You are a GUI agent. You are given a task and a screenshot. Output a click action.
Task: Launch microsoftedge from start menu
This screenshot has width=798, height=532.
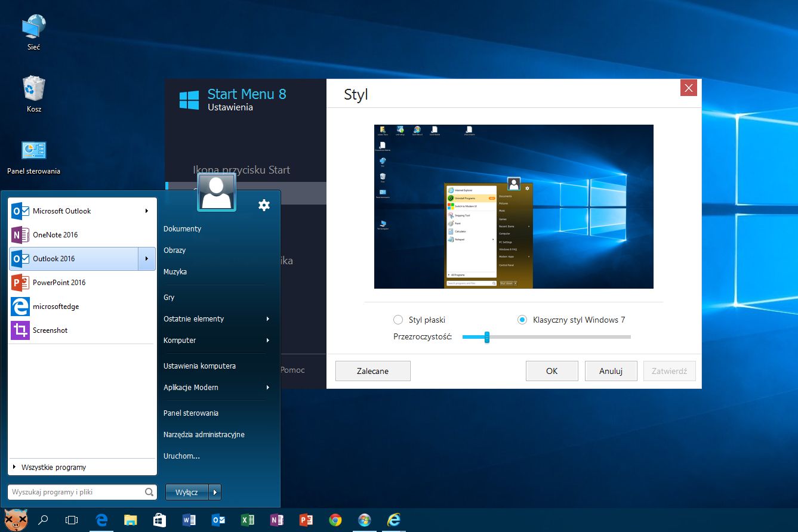pyautogui.click(x=82, y=307)
